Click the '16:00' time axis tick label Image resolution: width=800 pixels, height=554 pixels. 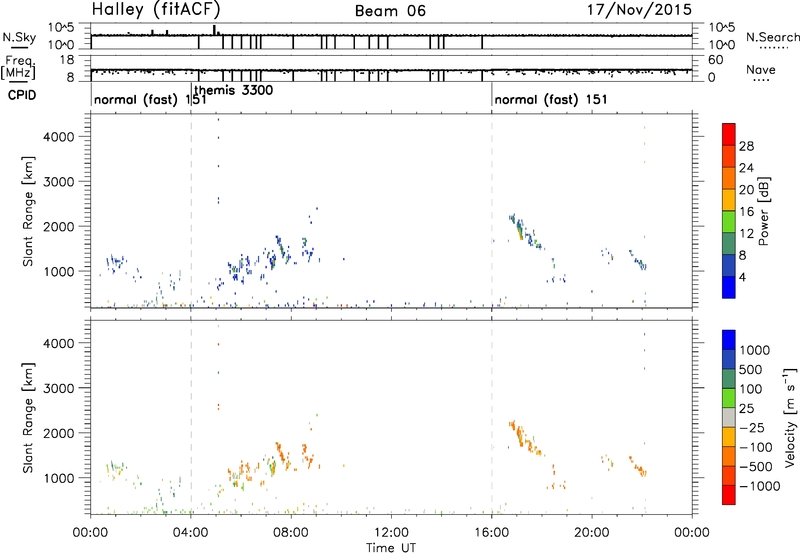(491, 533)
